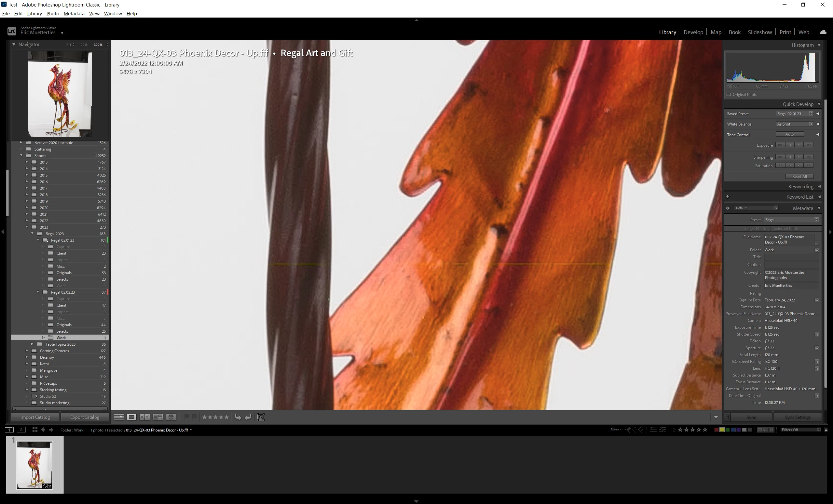This screenshot has width=833, height=504.
Task: Toggle the filter lock switch
Action: point(826,430)
